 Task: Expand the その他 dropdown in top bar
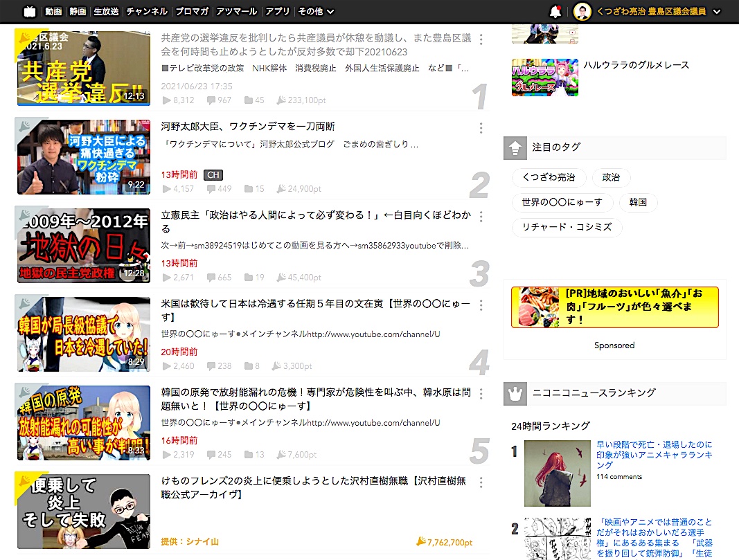pos(316,11)
